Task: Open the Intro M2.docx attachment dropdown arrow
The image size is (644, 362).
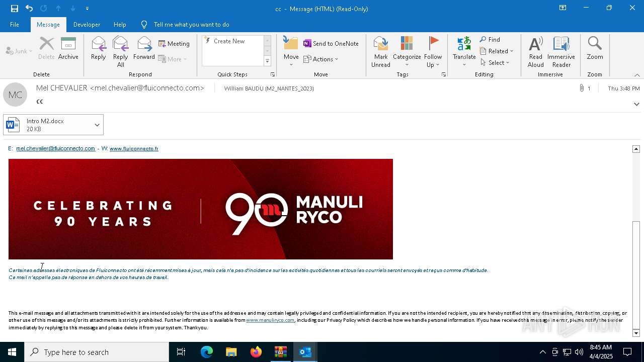Action: (x=97, y=125)
